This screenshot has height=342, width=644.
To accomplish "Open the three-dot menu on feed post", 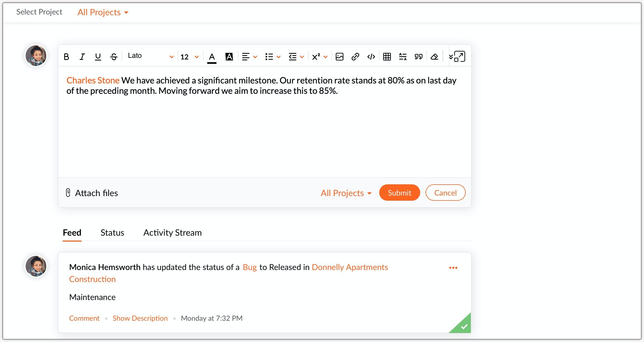I will click(453, 268).
